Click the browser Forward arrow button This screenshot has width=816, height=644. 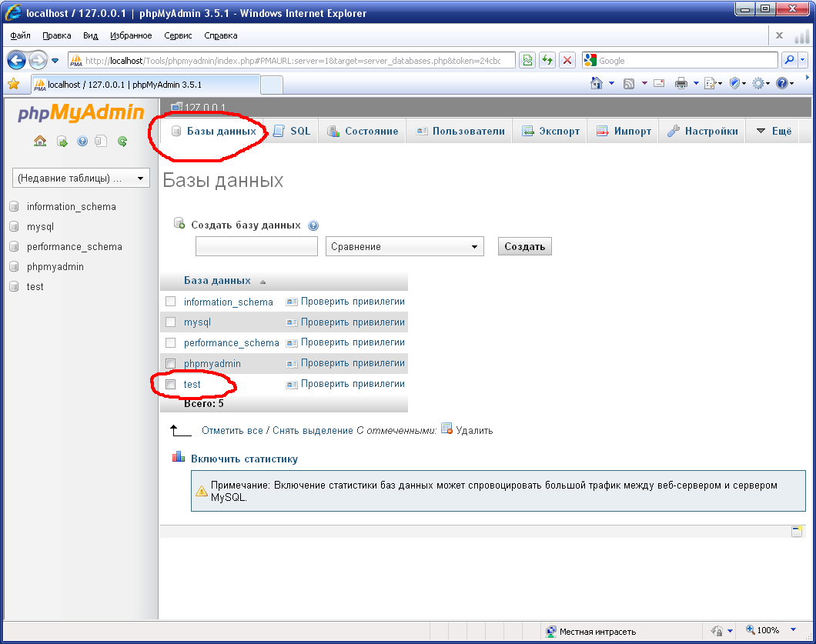(x=38, y=60)
